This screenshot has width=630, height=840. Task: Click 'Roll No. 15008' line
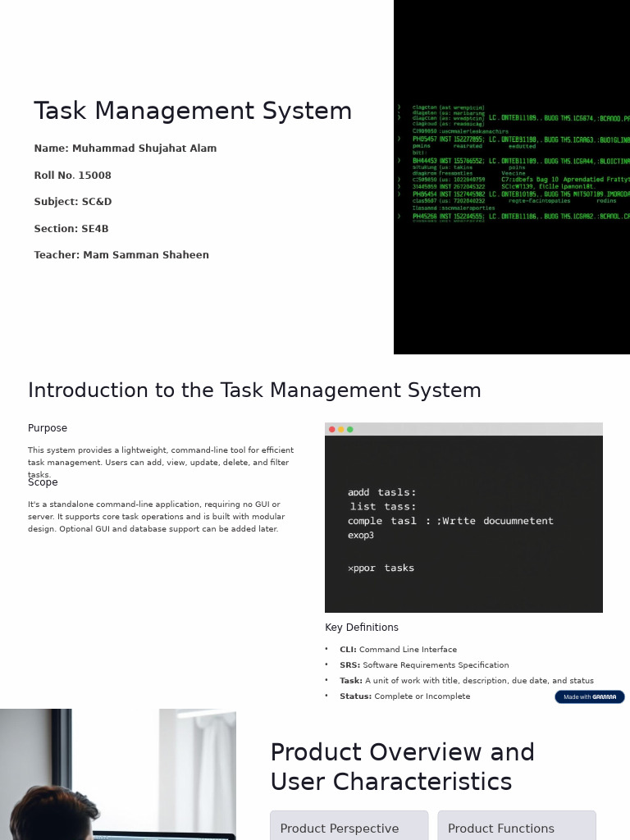pyautogui.click(x=72, y=176)
